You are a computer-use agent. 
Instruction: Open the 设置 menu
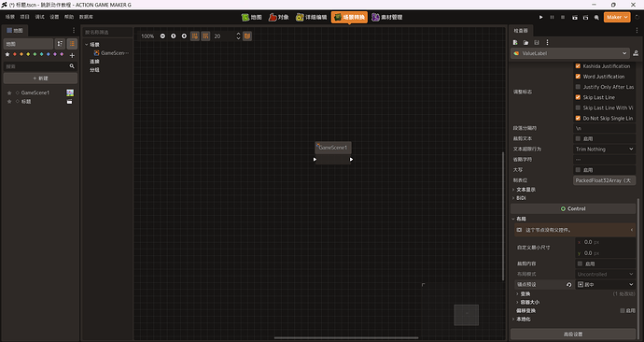click(x=55, y=17)
